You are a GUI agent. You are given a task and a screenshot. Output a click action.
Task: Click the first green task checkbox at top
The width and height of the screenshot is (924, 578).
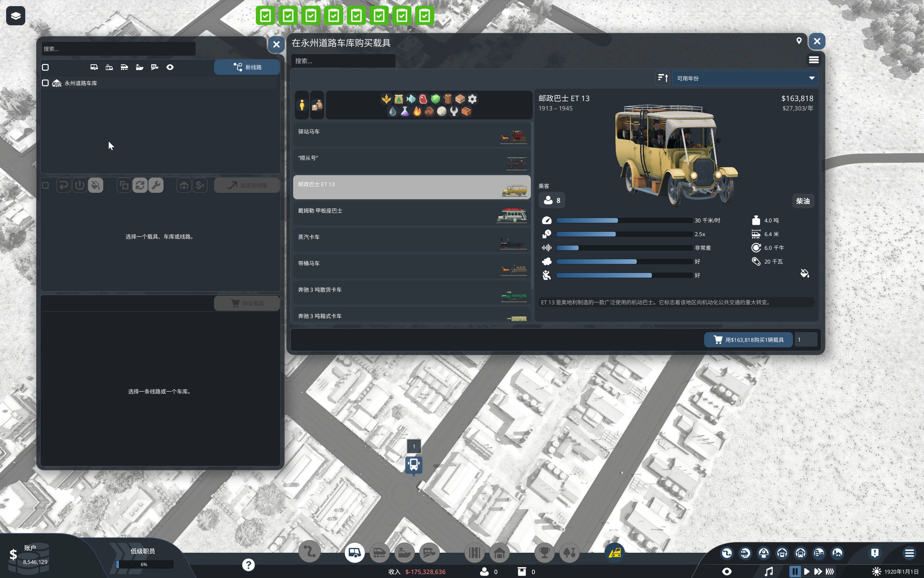265,16
